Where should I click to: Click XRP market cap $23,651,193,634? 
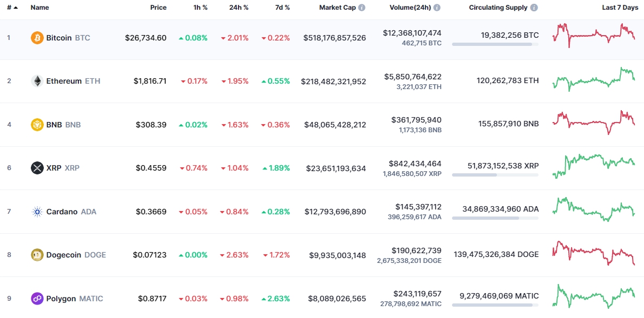pyautogui.click(x=336, y=168)
